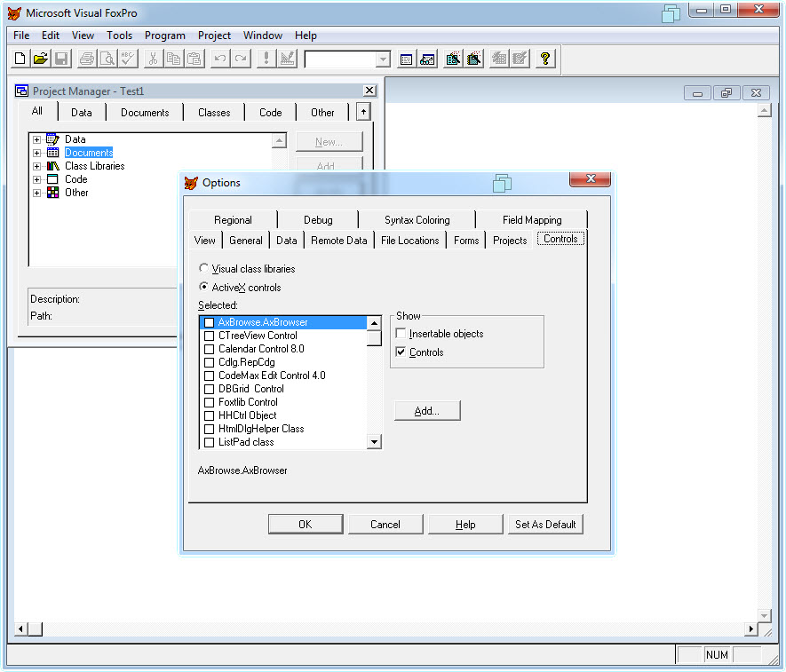The width and height of the screenshot is (786, 672).
Task: Expand the Other node in project tree
Action: coord(36,193)
